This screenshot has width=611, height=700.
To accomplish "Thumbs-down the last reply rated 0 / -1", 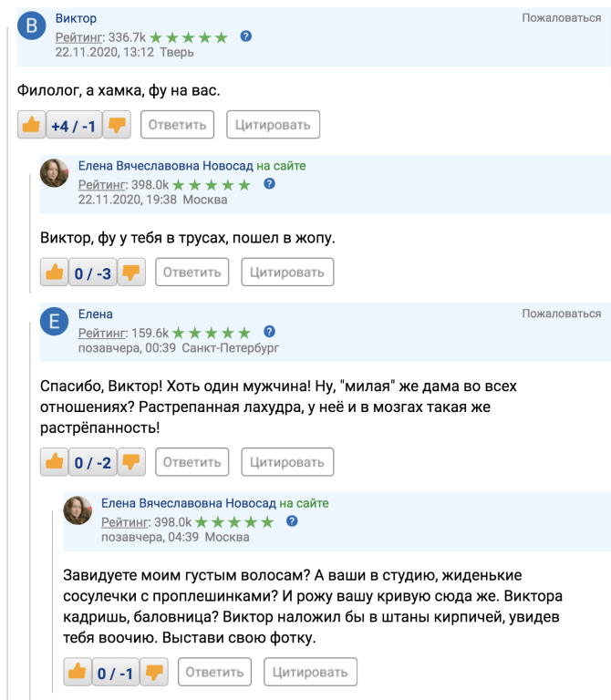I will click(x=154, y=673).
